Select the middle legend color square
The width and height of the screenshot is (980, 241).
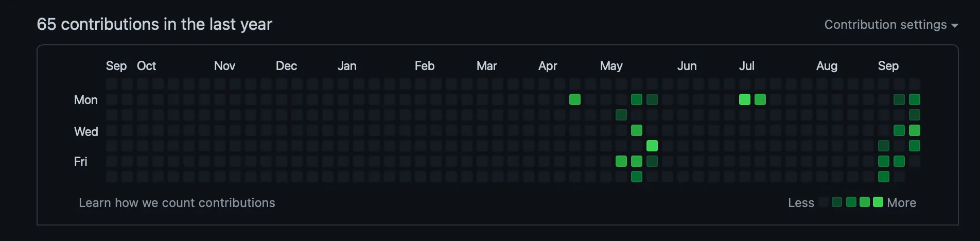(x=851, y=202)
